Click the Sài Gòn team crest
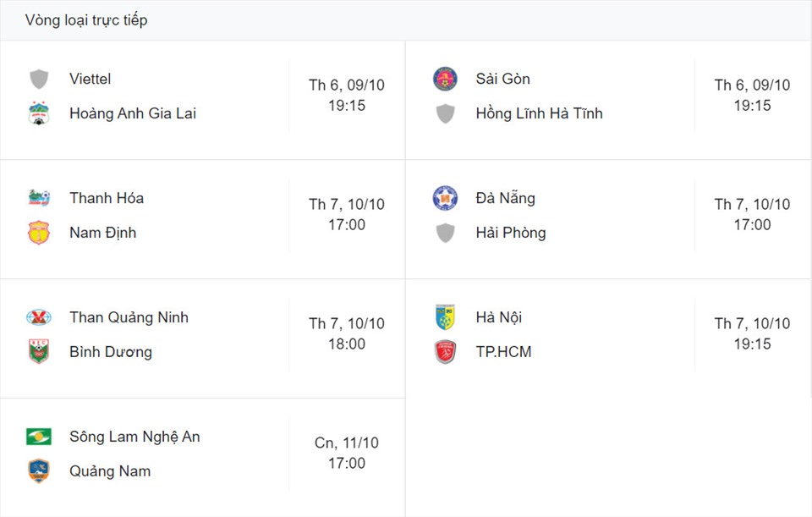This screenshot has width=812, height=517. 445,80
